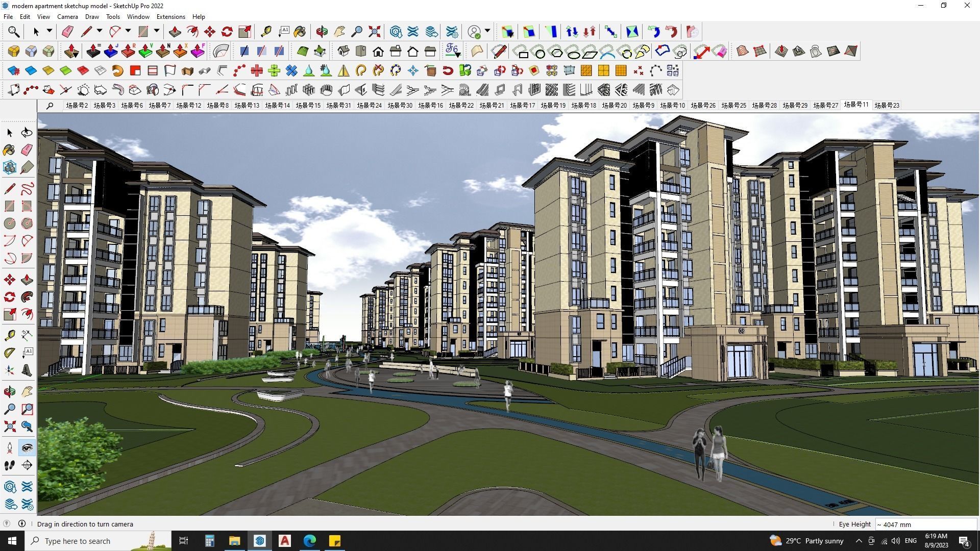980x551 pixels.
Task: Switch to the Front standard view
Action: 378,51
